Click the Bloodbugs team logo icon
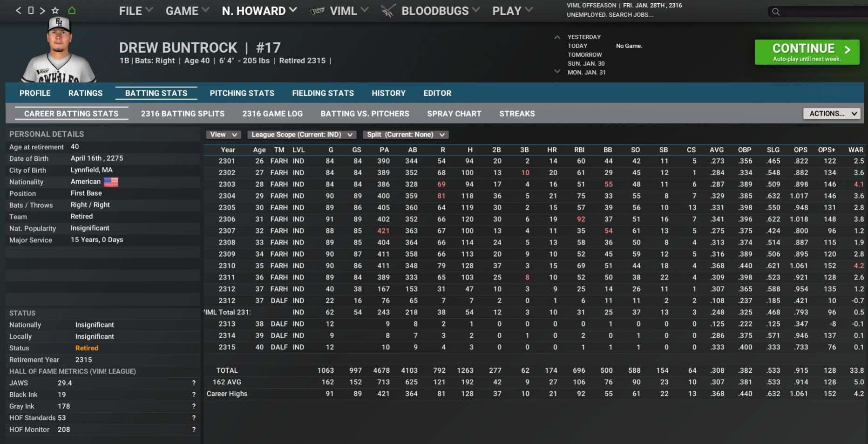Image resolution: width=868 pixels, height=444 pixels. click(388, 11)
